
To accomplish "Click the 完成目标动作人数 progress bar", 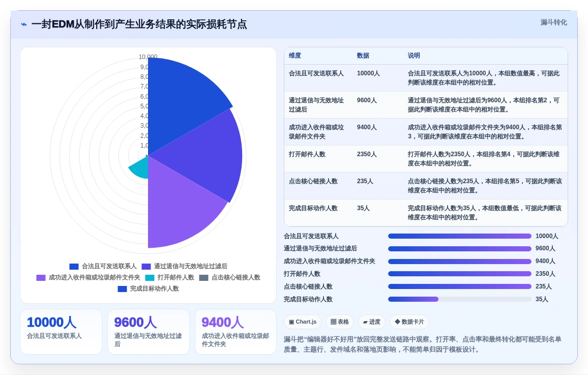I will [460, 299].
